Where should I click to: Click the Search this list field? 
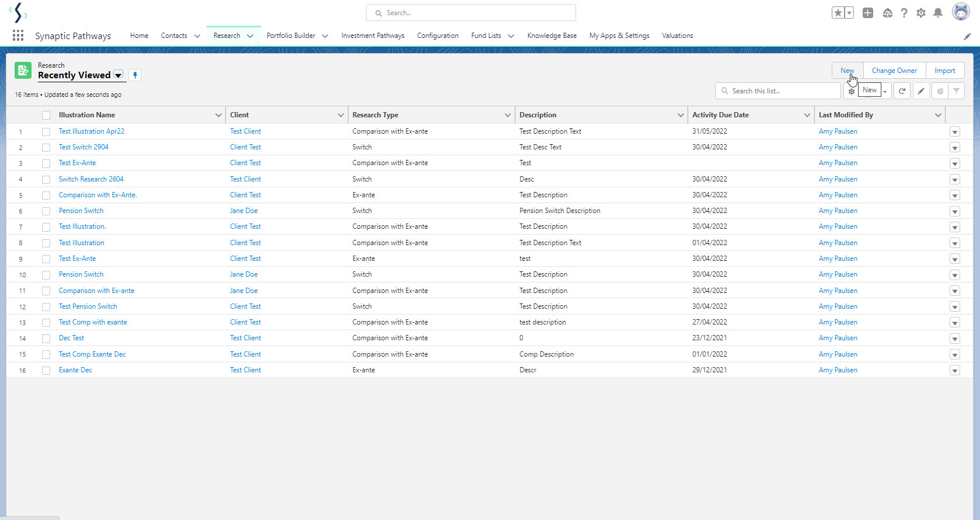pos(782,91)
